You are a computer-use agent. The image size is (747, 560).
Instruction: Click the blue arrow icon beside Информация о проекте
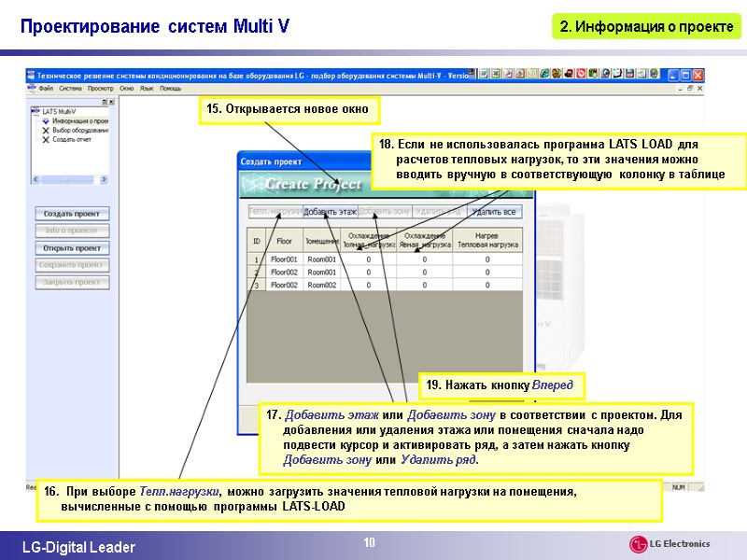click(45, 121)
